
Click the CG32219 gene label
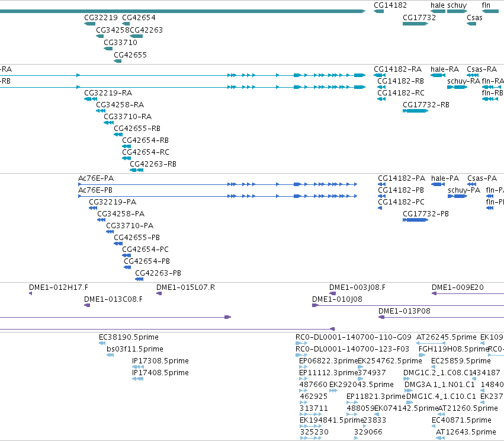(x=101, y=18)
